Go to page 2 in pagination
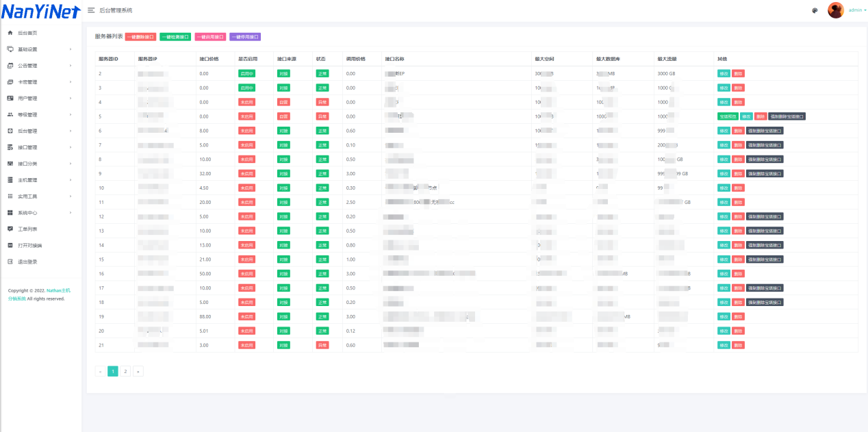The image size is (868, 432). tap(125, 371)
